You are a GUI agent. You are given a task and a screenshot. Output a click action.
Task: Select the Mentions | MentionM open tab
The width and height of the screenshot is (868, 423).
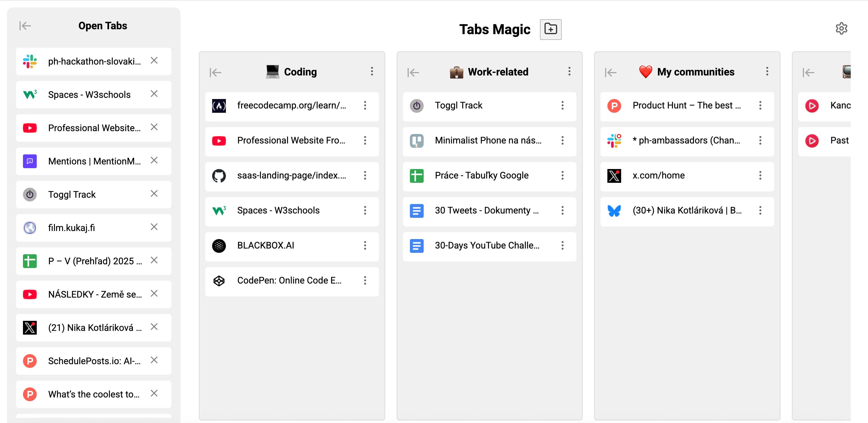tap(94, 161)
